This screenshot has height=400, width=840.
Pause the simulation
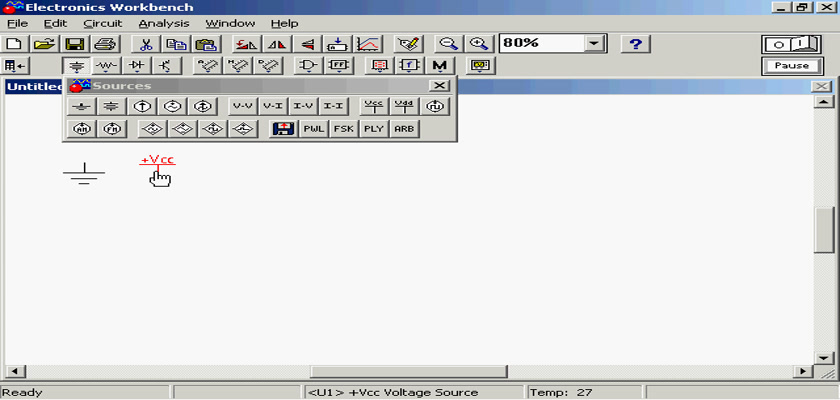pyautogui.click(x=792, y=66)
